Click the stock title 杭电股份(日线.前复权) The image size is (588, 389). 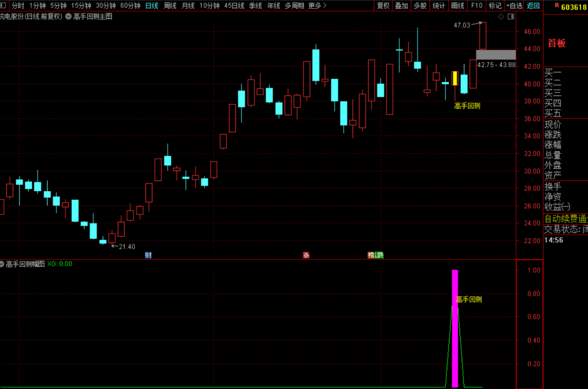click(x=31, y=17)
